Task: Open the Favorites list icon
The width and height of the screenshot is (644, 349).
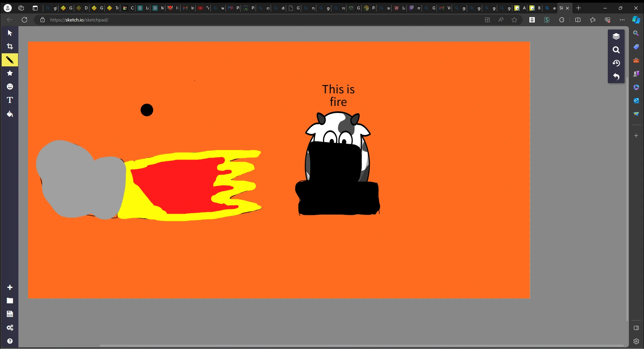Action: pos(593,20)
